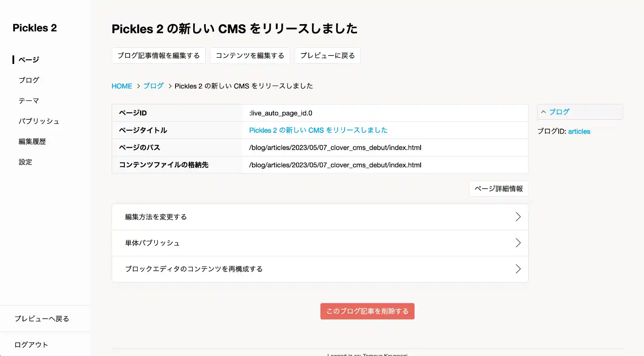Click the ページのパス header cell
Viewport: 644px width, 356px height.
(177, 148)
